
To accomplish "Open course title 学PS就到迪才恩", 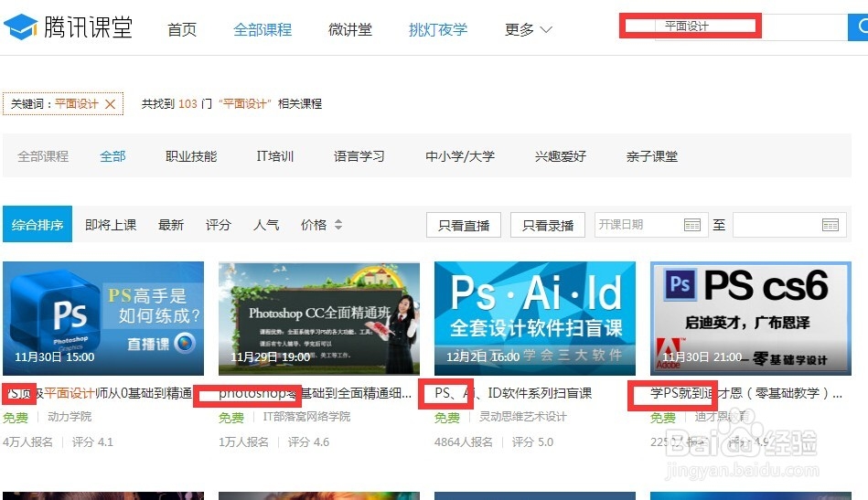I will pos(746,393).
